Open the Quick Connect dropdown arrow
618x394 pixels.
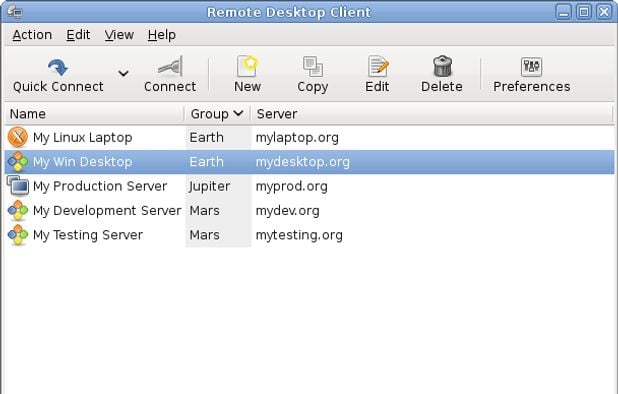(x=123, y=73)
